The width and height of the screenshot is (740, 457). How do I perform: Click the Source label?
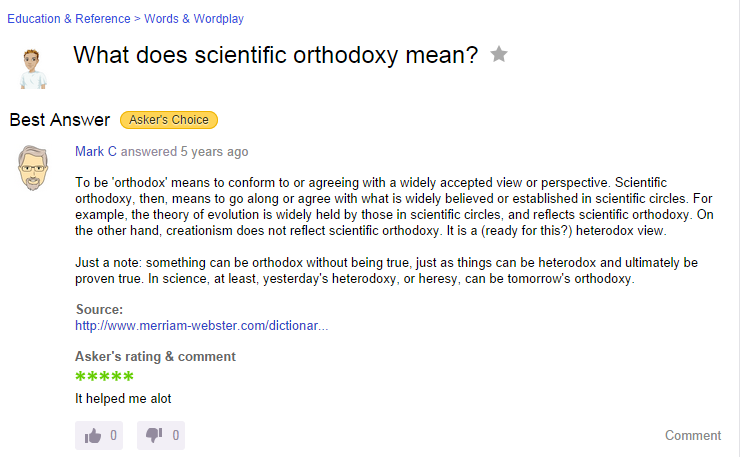pyautogui.click(x=99, y=309)
